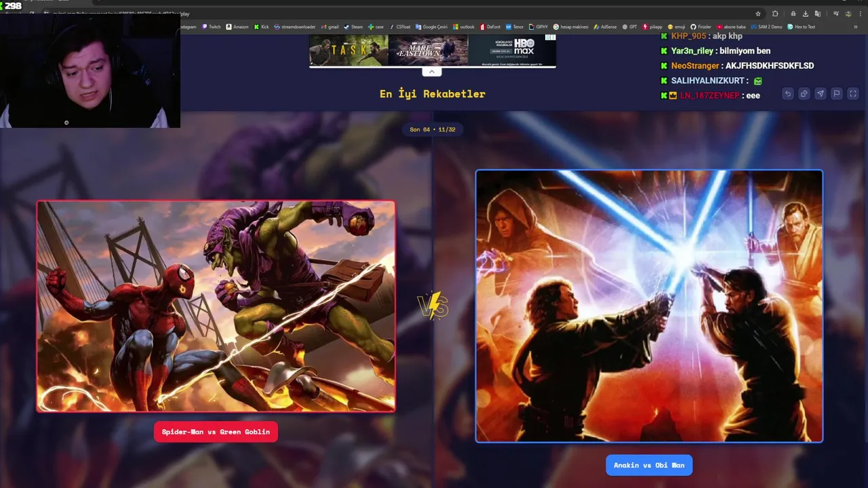Open the GPT bookmark
The height and width of the screenshot is (488, 868).
pos(630,27)
